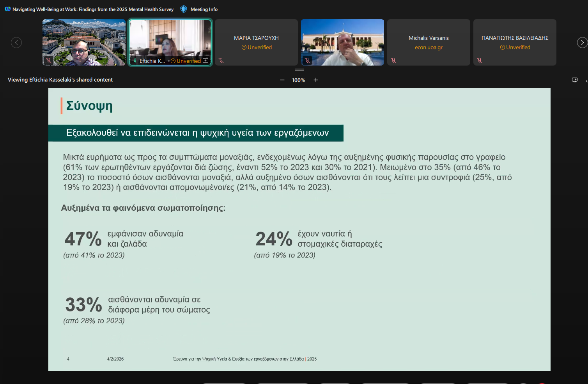This screenshot has width=588, height=384.
Task: Click Unverified status under ΜΑΡΙΑ ΤΣΑΡΟΥΧΗ
Action: point(257,47)
